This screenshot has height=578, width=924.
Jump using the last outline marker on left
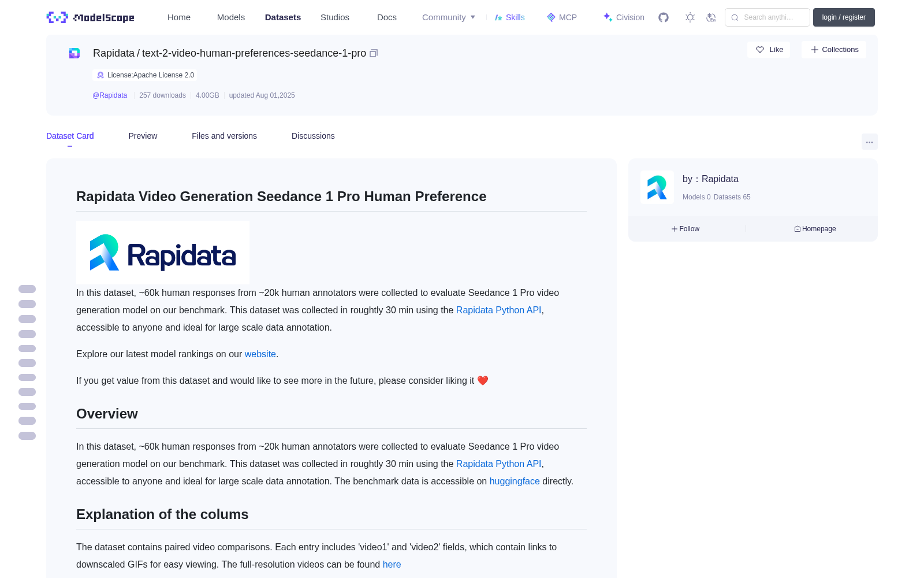pos(27,436)
